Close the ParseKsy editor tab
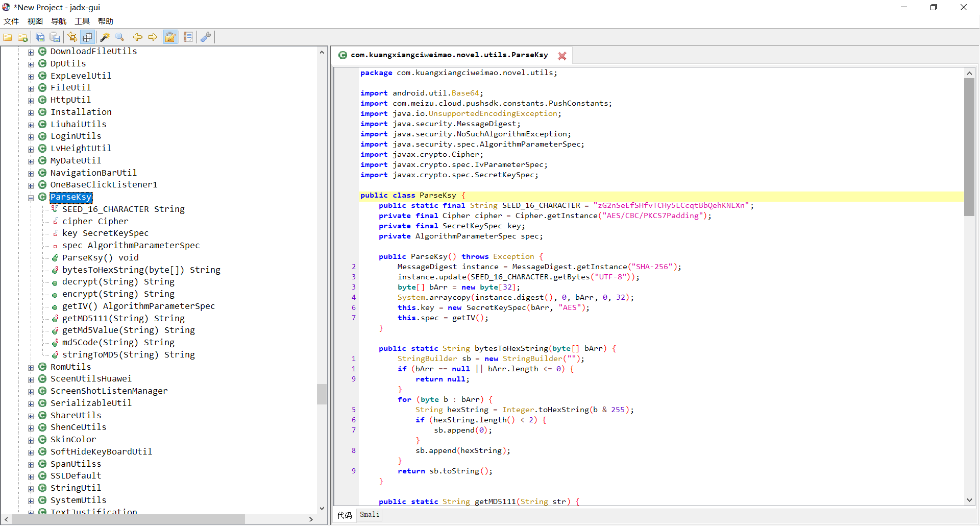980x526 pixels. 562,56
